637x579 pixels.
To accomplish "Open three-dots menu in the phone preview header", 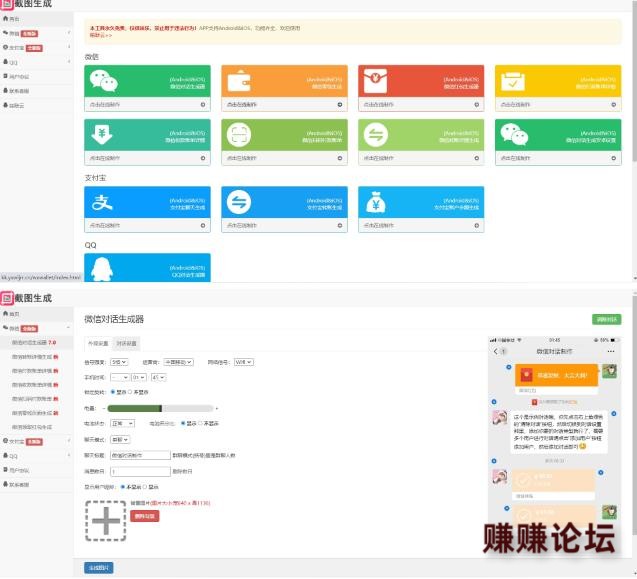I will pos(611,351).
